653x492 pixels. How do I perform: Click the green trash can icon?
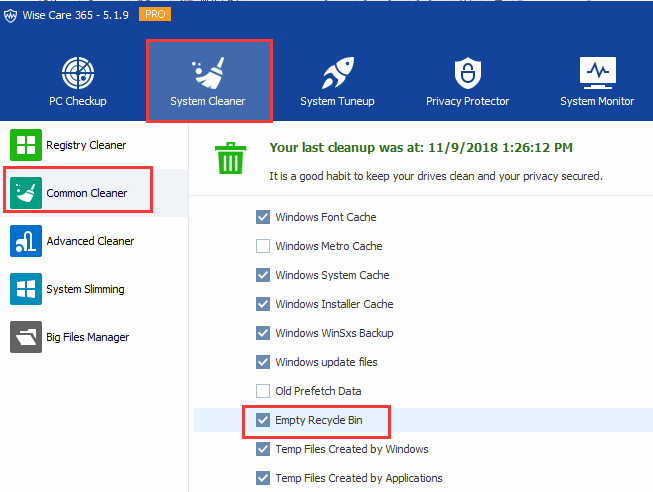230,158
